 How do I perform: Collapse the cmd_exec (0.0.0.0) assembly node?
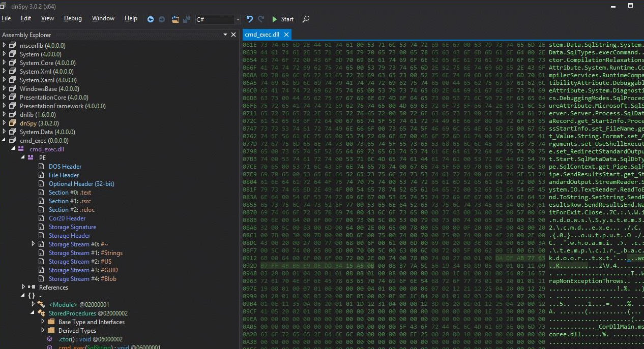coord(4,141)
